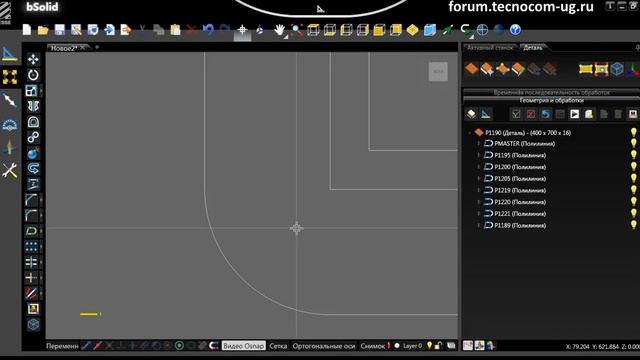This screenshot has height=360, width=640.
Task: Click the Снимок button in status bar
Action: 373,346
